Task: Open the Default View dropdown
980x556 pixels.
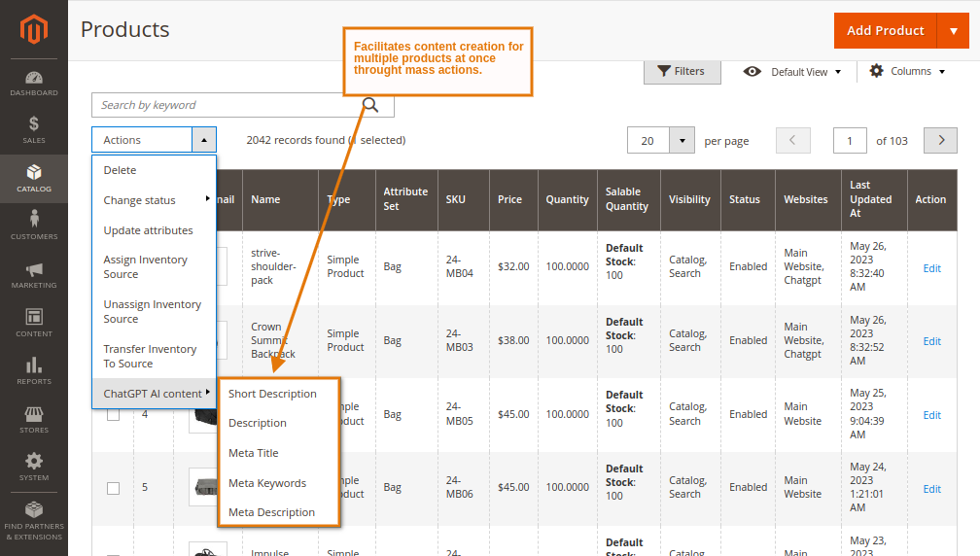Action: [791, 72]
